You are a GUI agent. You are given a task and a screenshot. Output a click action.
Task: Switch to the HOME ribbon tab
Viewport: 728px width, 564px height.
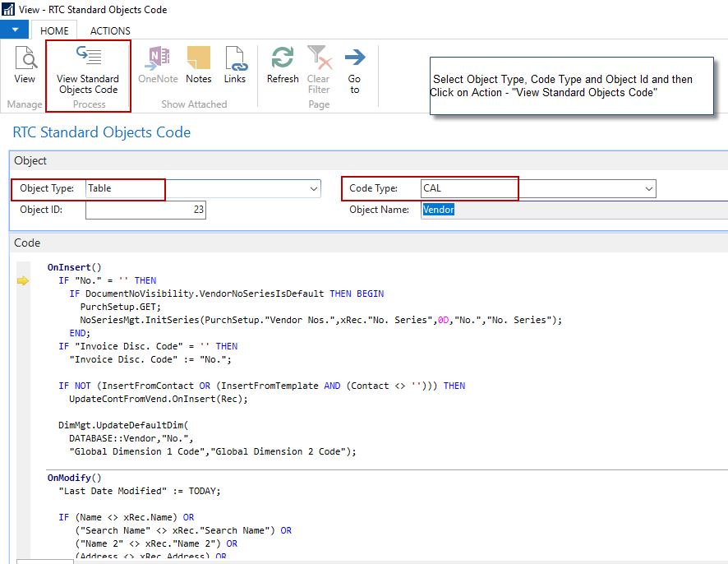click(54, 30)
